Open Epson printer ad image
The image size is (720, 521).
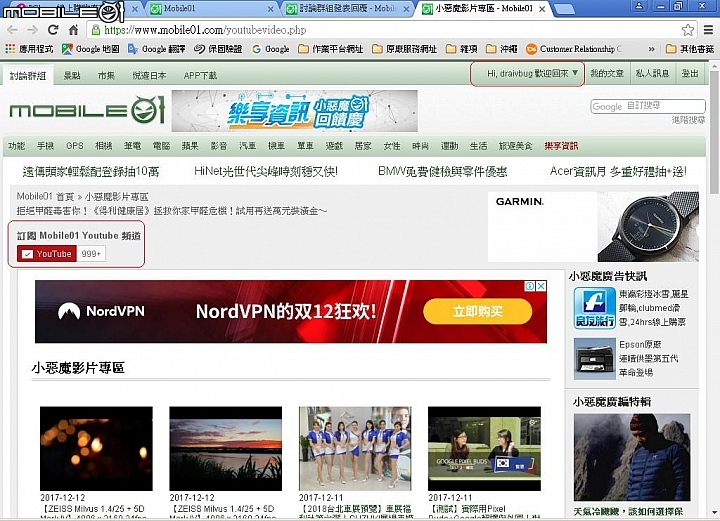coord(595,359)
